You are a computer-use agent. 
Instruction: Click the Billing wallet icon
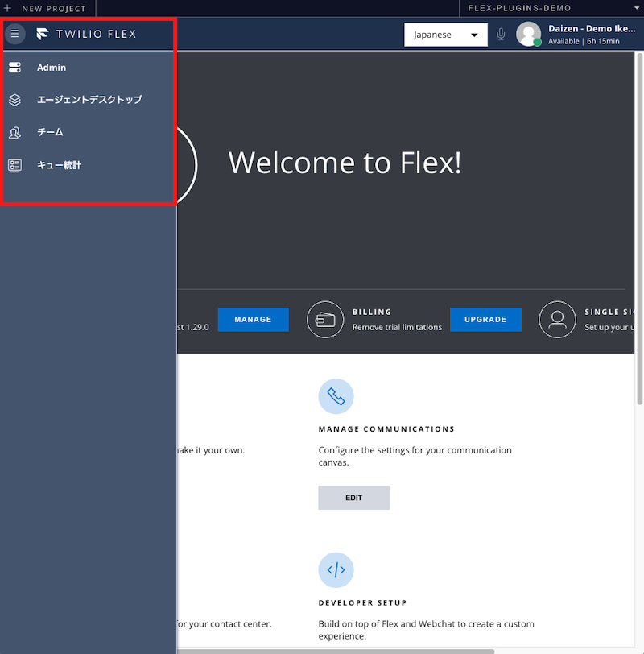(x=325, y=320)
